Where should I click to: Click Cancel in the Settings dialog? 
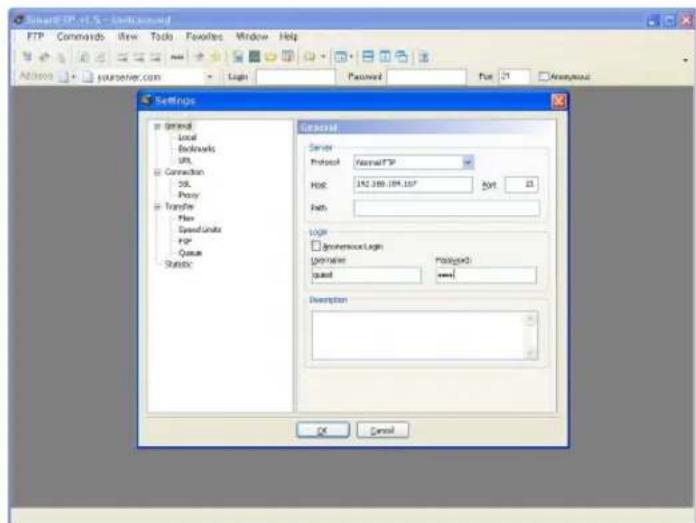pyautogui.click(x=382, y=430)
